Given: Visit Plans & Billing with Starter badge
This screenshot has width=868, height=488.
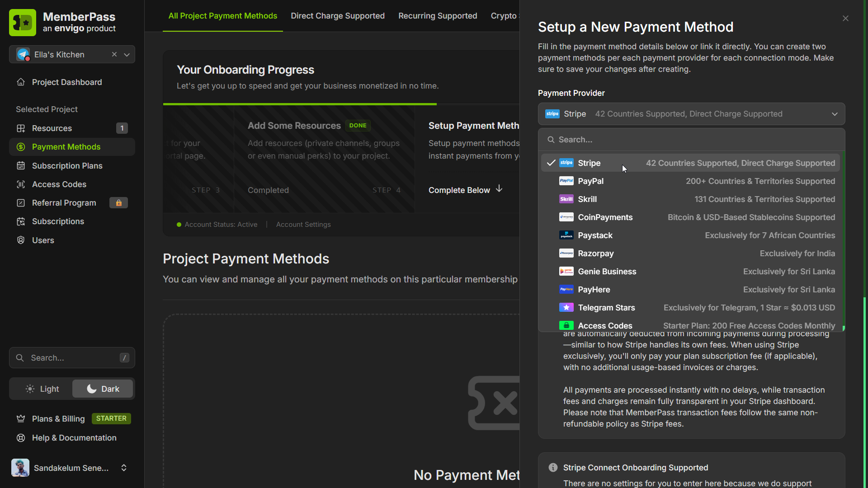Looking at the screenshot, I should [58, 419].
